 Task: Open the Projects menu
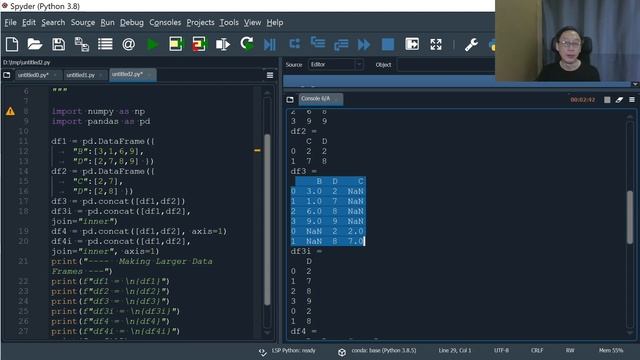(200, 22)
